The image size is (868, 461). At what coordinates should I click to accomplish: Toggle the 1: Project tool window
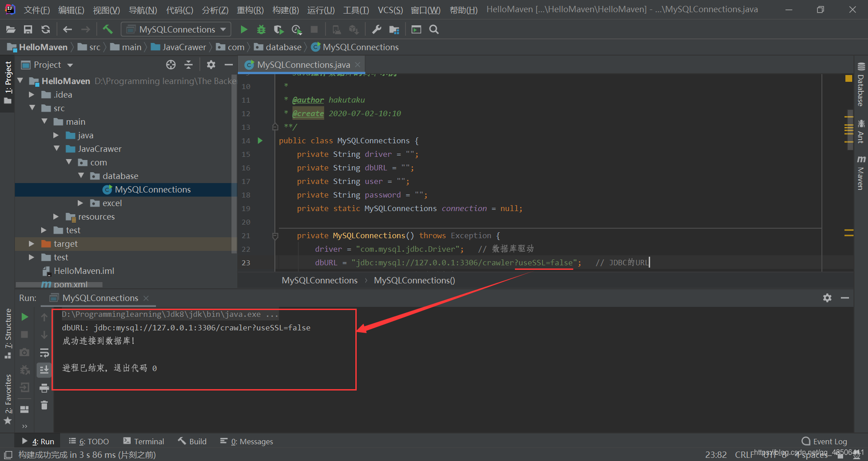[8, 82]
